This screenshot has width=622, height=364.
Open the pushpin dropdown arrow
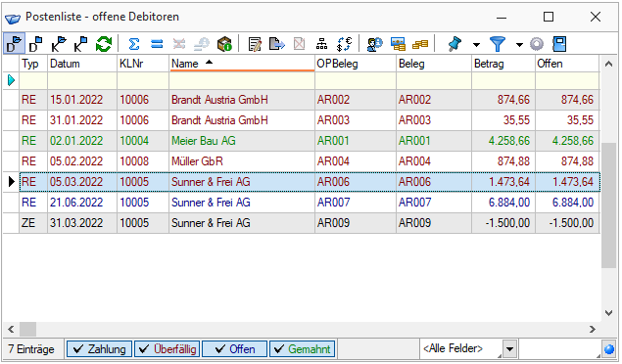(x=476, y=44)
